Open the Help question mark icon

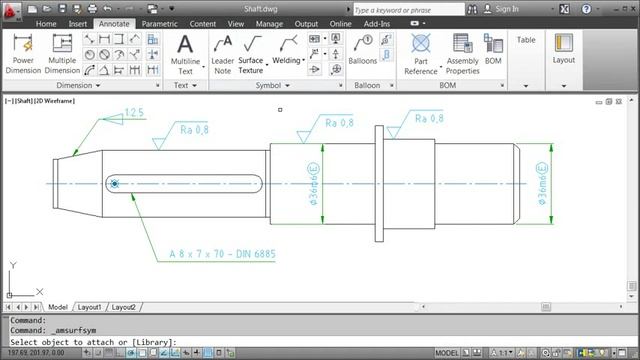click(587, 9)
